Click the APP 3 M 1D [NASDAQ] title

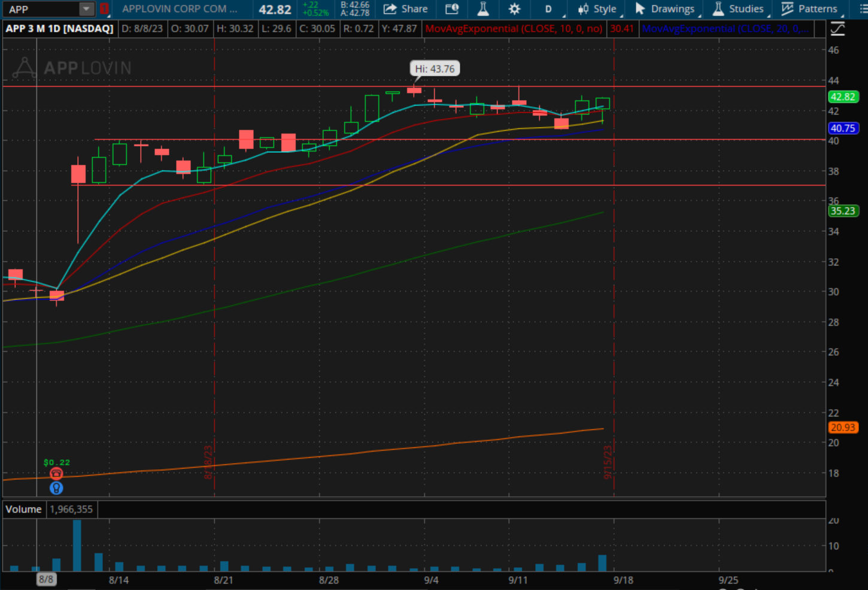59,29
